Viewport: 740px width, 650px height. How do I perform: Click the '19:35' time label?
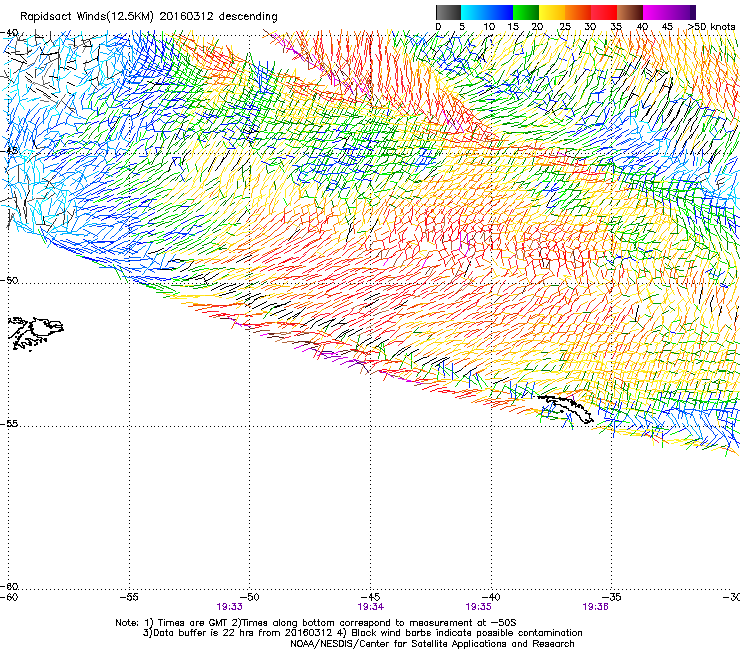point(479,607)
